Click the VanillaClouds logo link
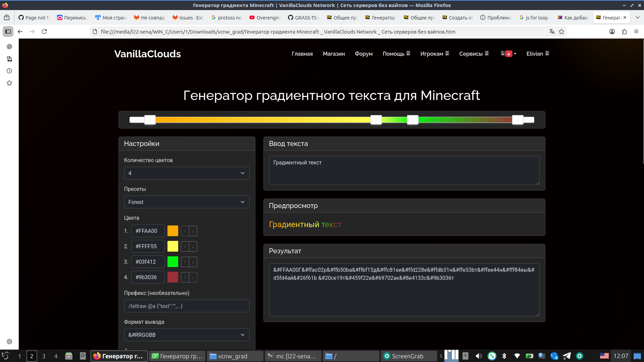 point(147,54)
